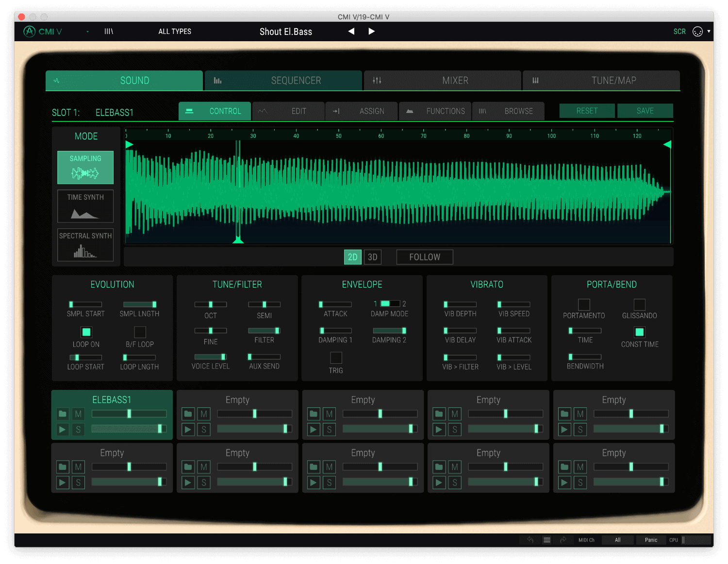Open MIDI settings icon next to SCR
The image size is (728, 564).
click(697, 32)
